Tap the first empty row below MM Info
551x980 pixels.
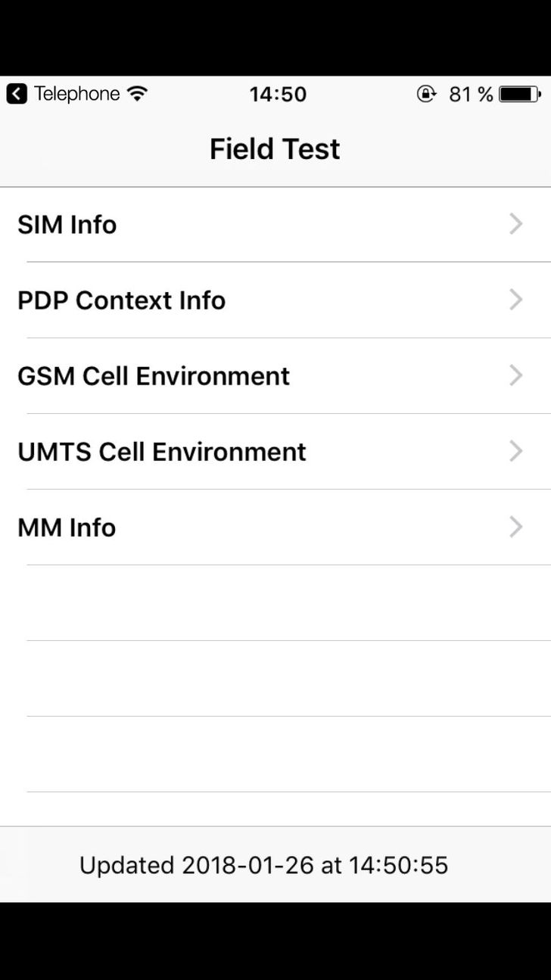(x=275, y=603)
